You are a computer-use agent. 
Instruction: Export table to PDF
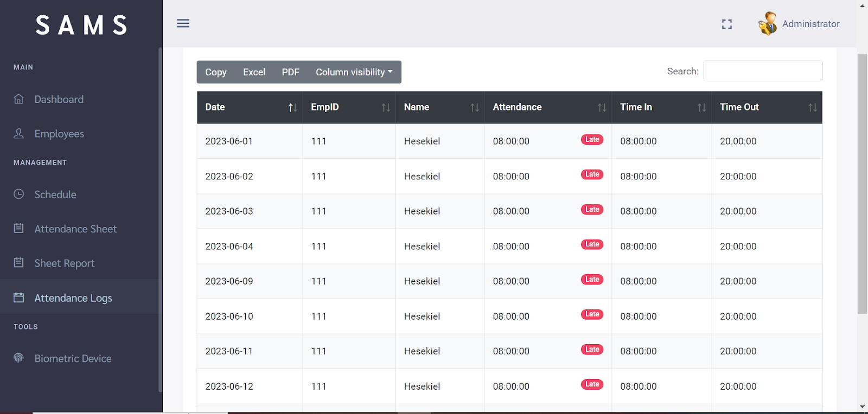tap(290, 72)
